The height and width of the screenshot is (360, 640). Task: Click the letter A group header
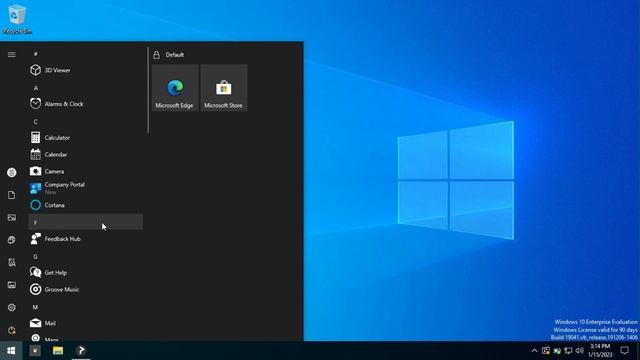[x=86, y=88]
